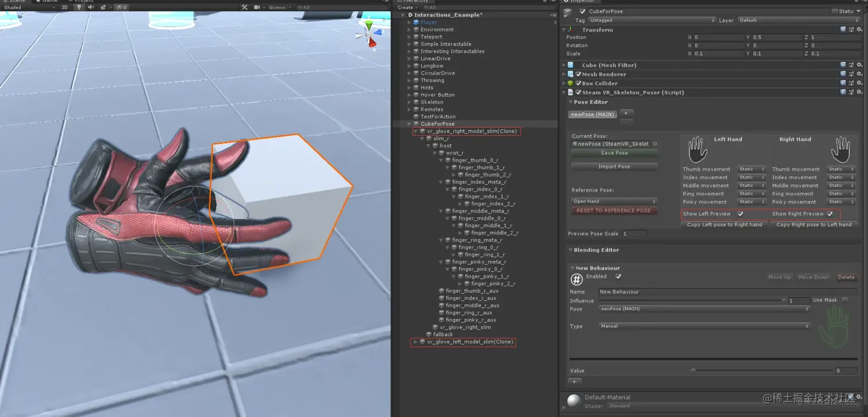Toggle scene audio speaker icon
The height and width of the screenshot is (417, 868).
click(x=91, y=7)
